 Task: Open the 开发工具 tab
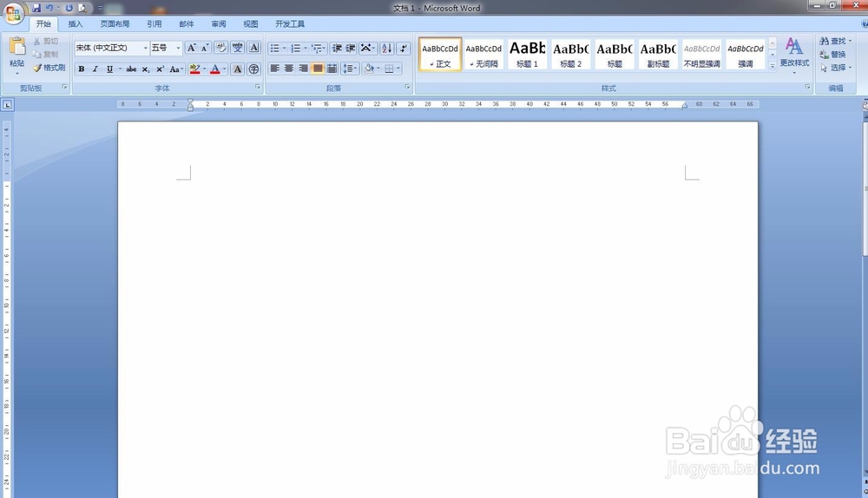[290, 23]
